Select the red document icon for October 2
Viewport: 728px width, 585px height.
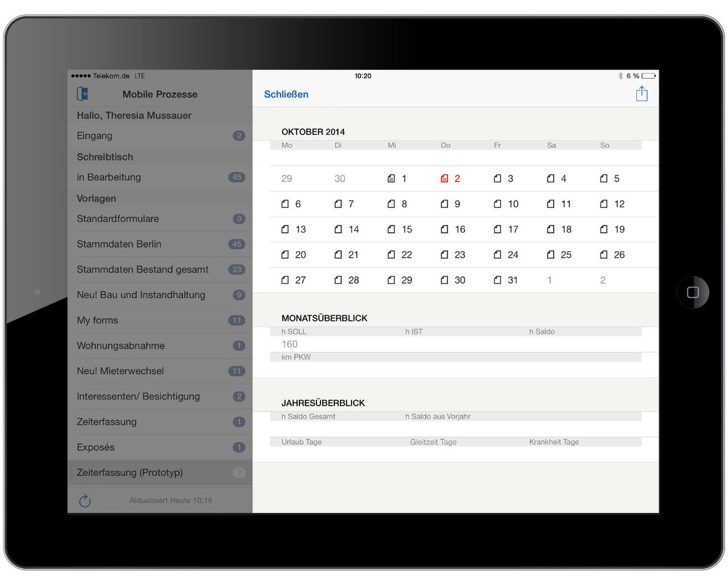(x=444, y=179)
